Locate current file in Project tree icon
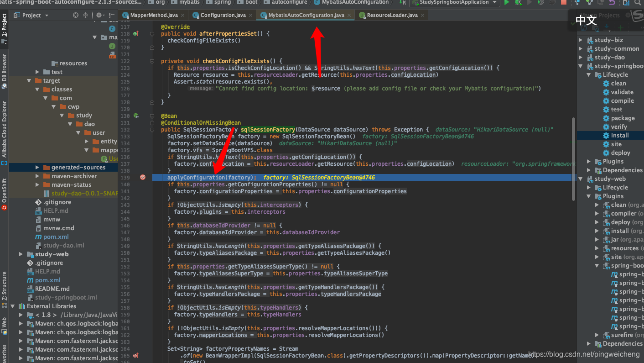Viewport: 644px width, 363px height. tap(76, 15)
